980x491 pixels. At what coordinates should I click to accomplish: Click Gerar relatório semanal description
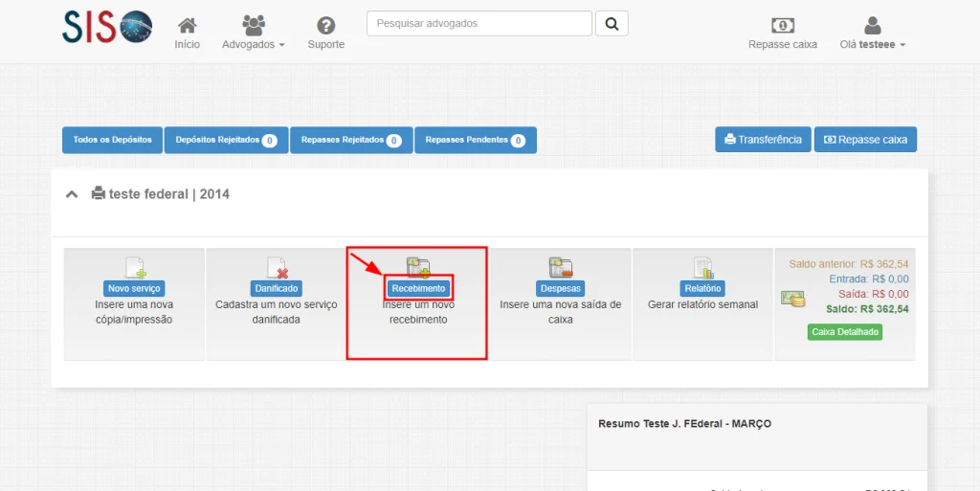point(702,305)
